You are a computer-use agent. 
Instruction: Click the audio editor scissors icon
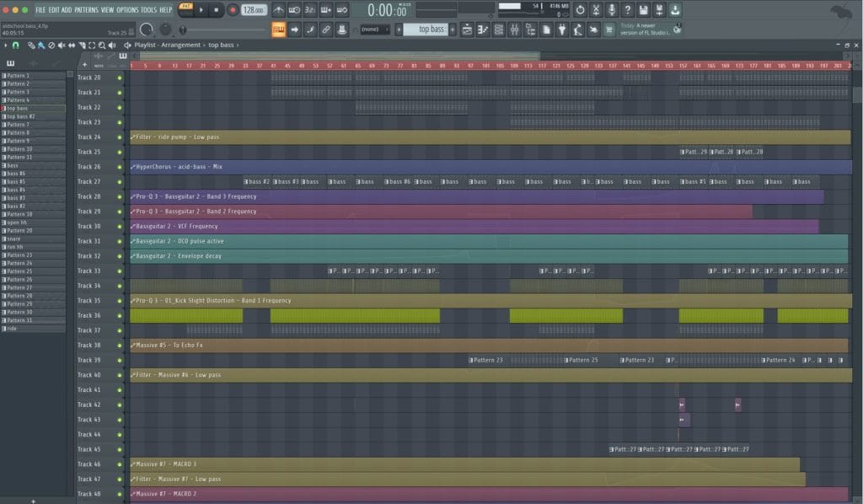(x=596, y=10)
